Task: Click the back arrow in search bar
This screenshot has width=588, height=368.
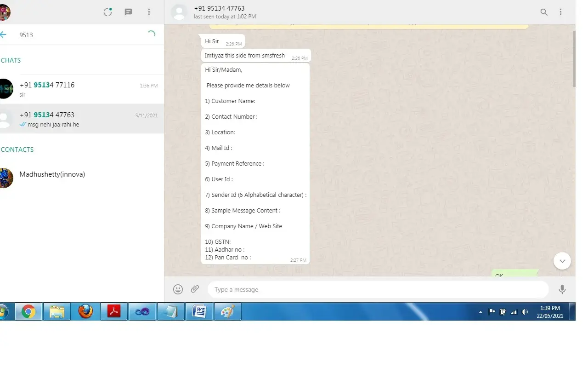Action: click(4, 34)
